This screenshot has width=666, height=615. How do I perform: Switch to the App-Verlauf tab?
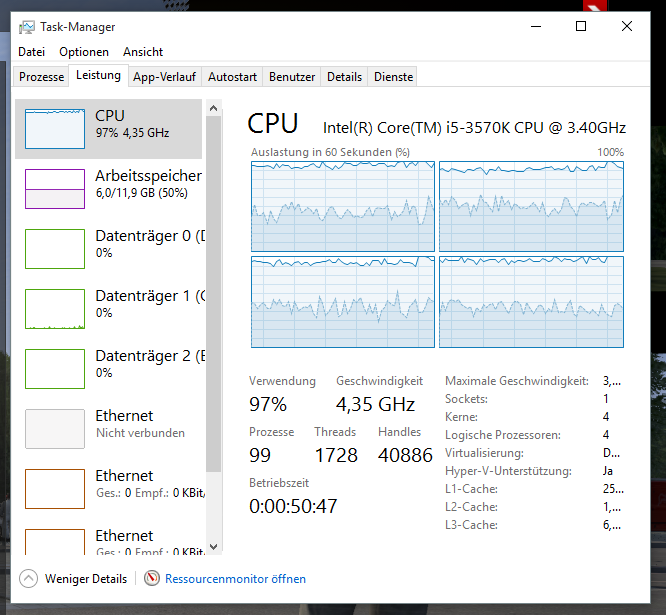(x=164, y=76)
